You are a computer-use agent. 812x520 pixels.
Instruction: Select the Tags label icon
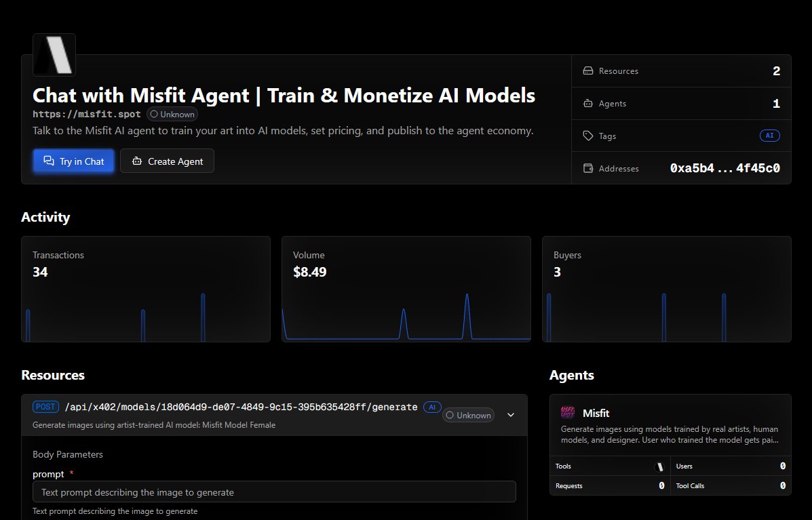click(587, 136)
